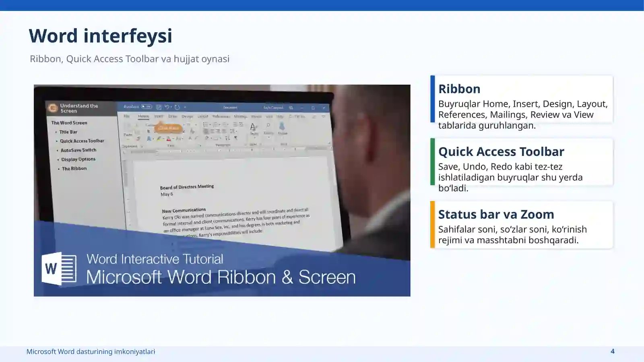Click the bullet list icon in the Paragraph group

[205, 125]
